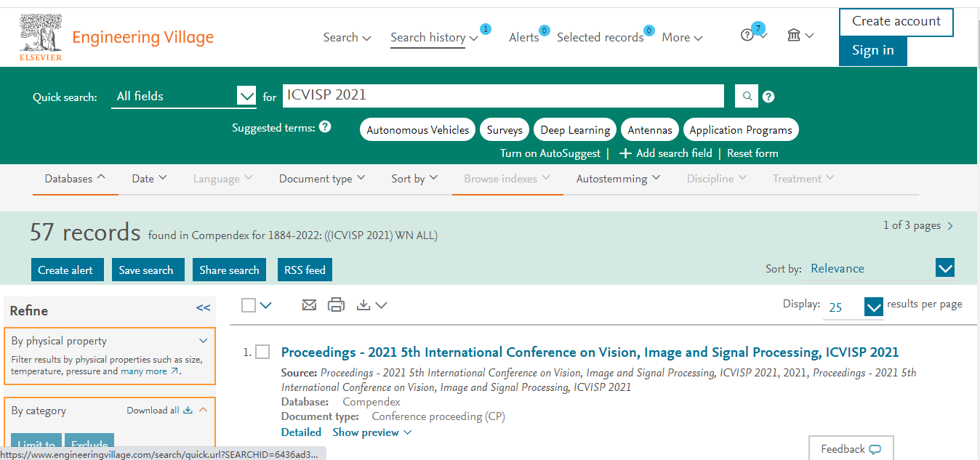Click the RSS feed button
Screen dimensions: 980x460
(305, 270)
